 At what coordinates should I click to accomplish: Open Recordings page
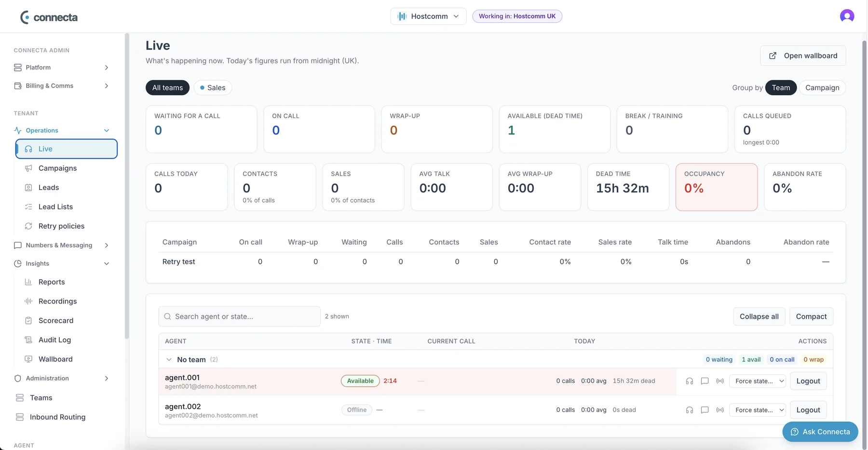point(67,301)
